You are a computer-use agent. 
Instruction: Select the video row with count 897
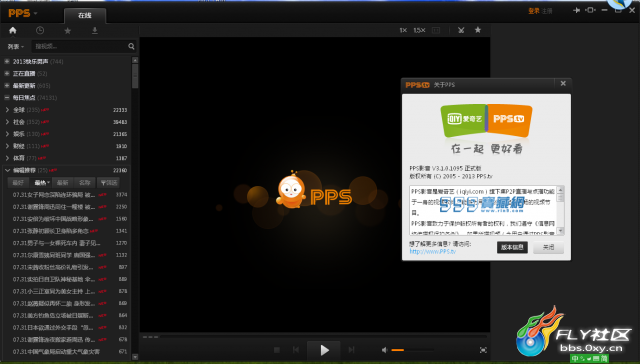(x=67, y=267)
